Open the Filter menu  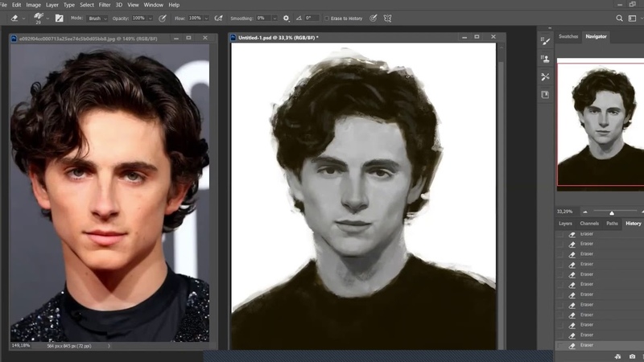[x=105, y=5]
